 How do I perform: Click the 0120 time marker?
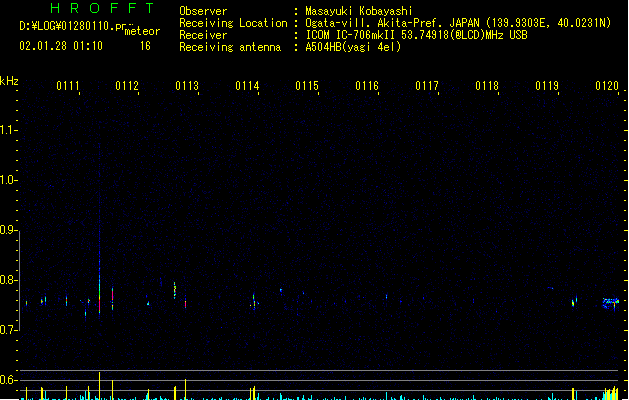click(607, 86)
